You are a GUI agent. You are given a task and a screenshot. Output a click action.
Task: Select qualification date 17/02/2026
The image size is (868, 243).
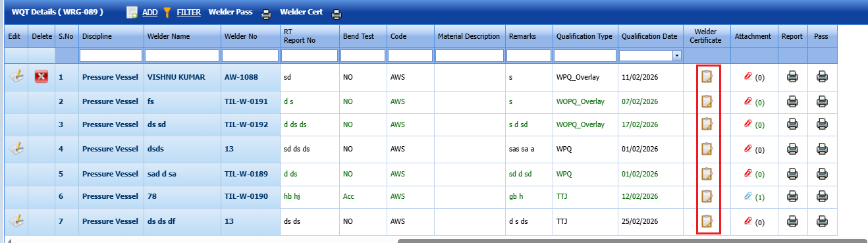640,124
